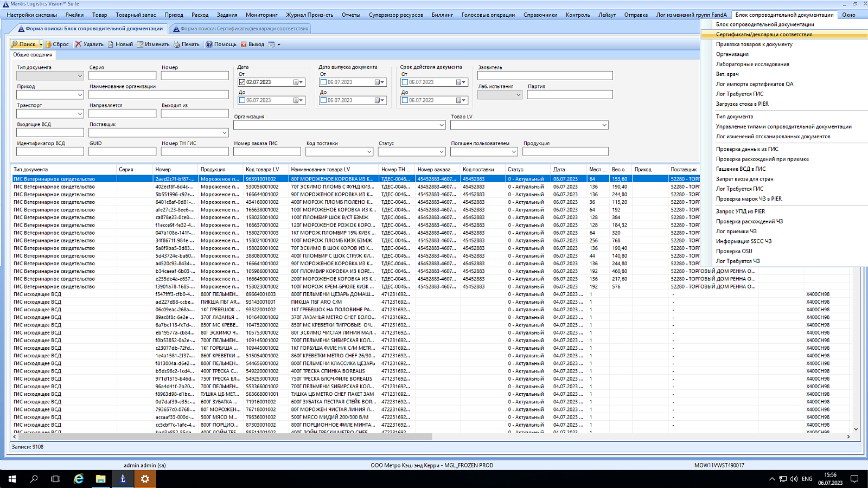Sort by Статус column header
The image size is (868, 488).
(527, 170)
